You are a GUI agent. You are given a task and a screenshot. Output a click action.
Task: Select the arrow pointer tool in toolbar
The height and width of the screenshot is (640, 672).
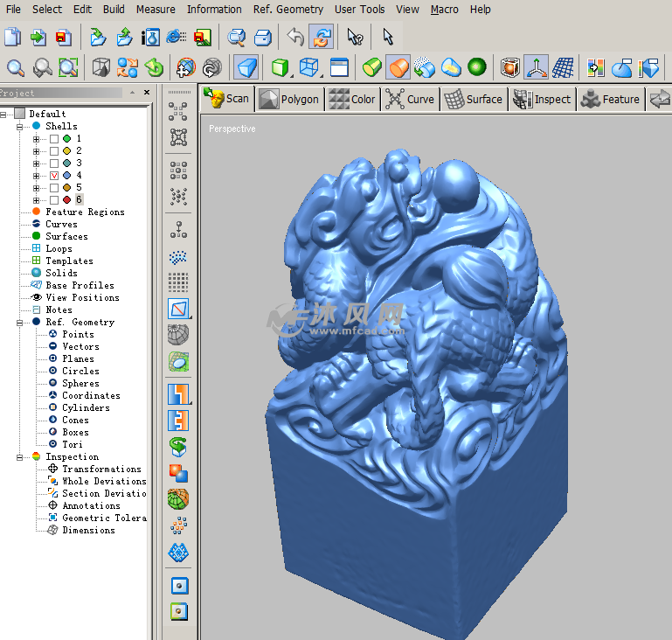point(388,38)
